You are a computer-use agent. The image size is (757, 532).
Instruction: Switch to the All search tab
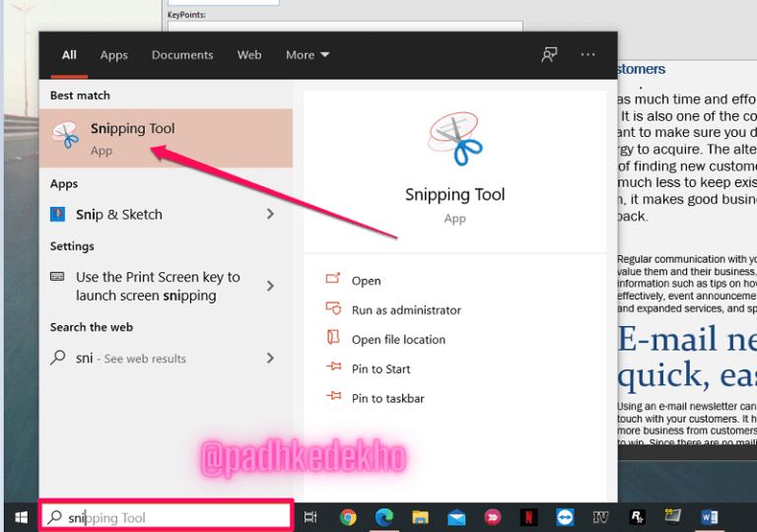pyautogui.click(x=69, y=55)
